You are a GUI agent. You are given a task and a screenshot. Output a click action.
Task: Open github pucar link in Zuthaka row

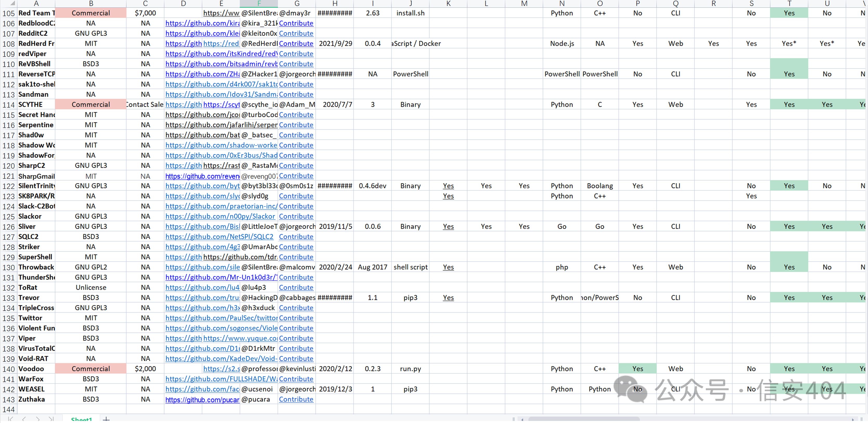(x=203, y=399)
